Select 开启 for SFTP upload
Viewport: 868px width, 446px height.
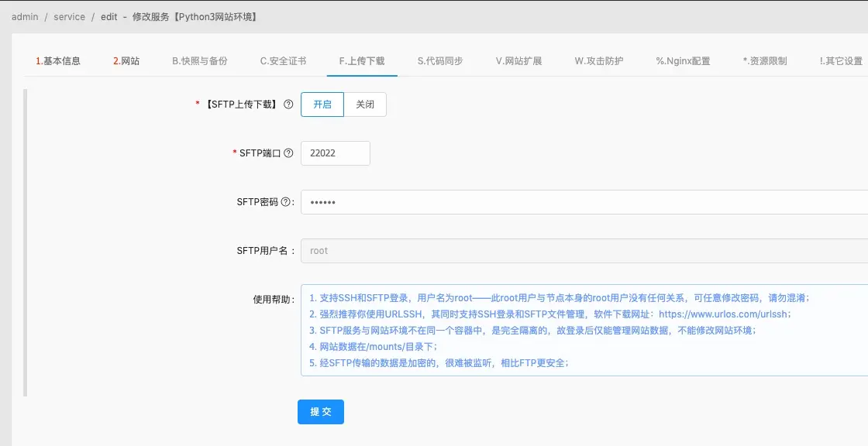(x=322, y=104)
